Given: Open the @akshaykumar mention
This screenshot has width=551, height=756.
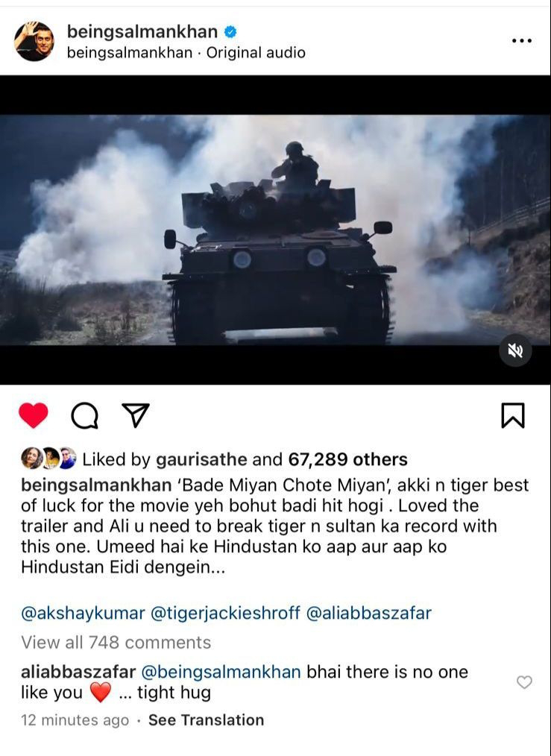Looking at the screenshot, I should [x=83, y=614].
